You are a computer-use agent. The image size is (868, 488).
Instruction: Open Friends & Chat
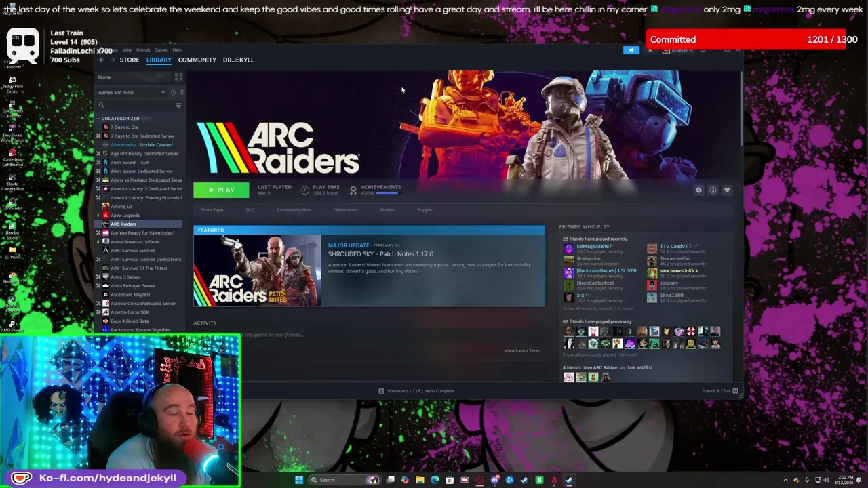(720, 391)
